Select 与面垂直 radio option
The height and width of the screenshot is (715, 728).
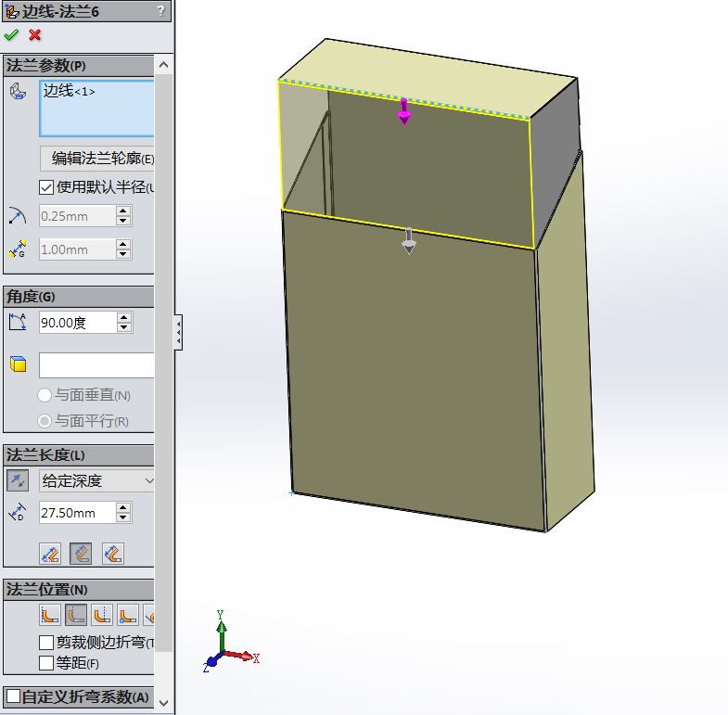(x=45, y=395)
